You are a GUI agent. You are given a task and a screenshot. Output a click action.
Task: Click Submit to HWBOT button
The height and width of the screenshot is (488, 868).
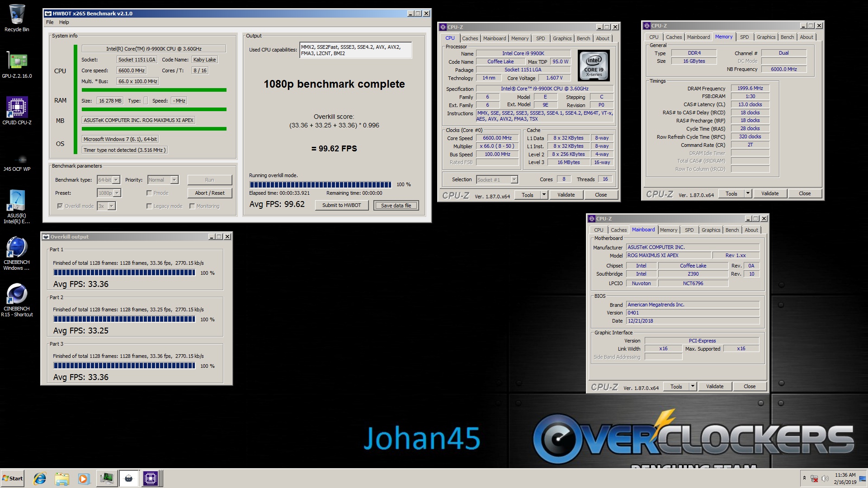click(x=342, y=205)
